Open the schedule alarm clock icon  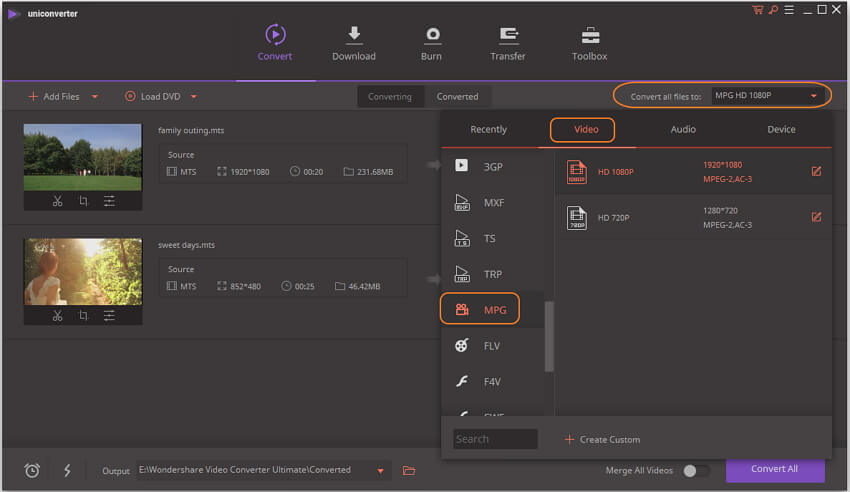point(32,470)
